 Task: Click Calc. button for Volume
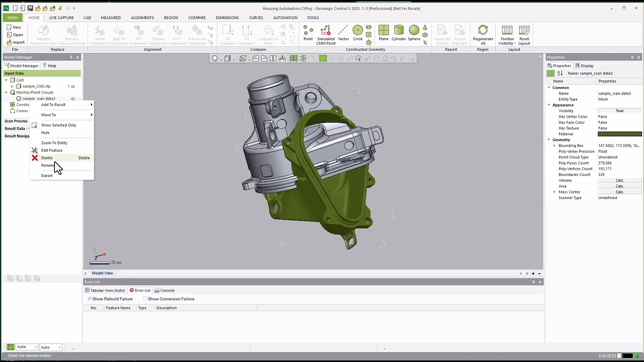click(619, 180)
